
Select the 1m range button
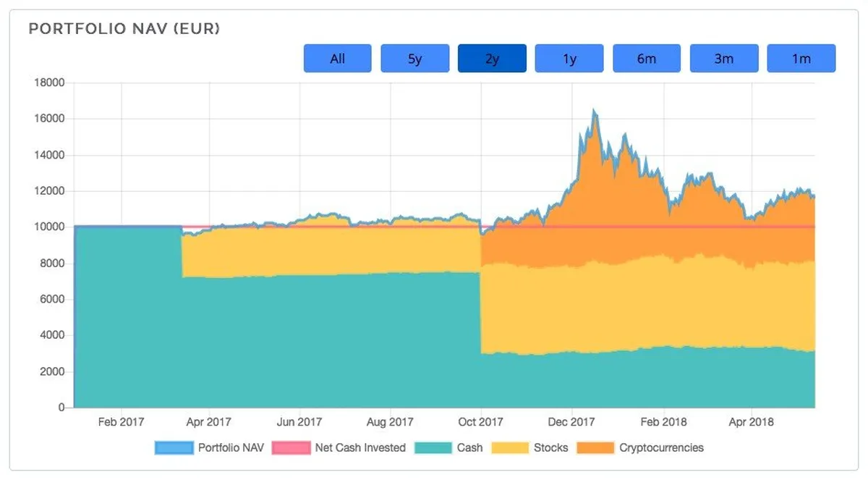[801, 59]
